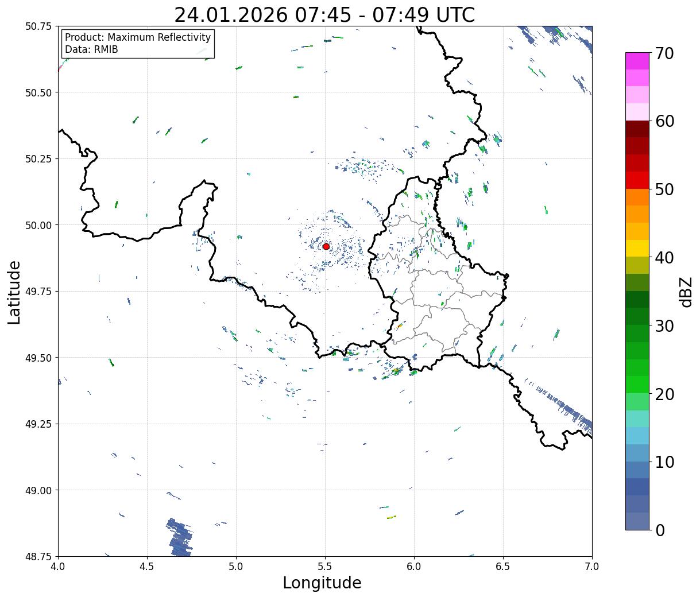Click the red radar location marker

coord(326,246)
